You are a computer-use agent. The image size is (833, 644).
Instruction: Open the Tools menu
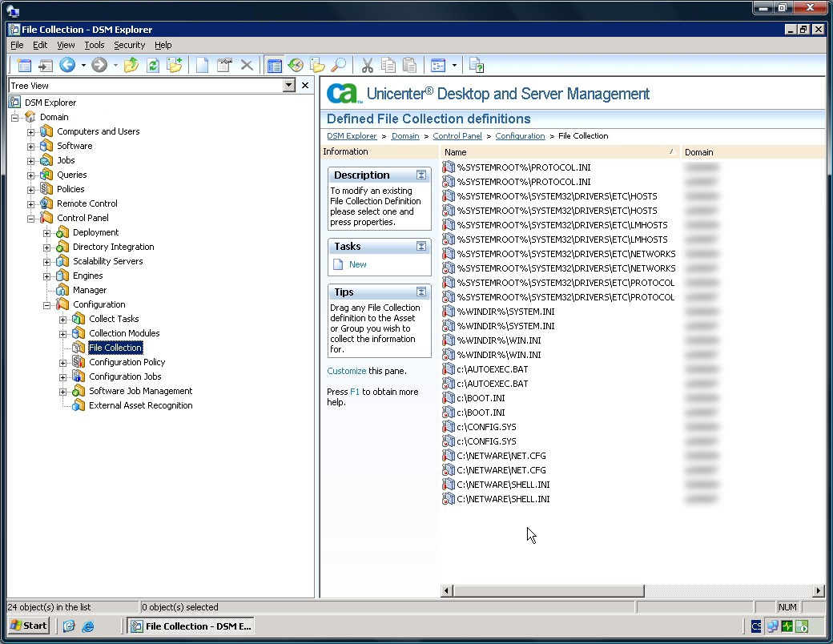[x=95, y=46]
